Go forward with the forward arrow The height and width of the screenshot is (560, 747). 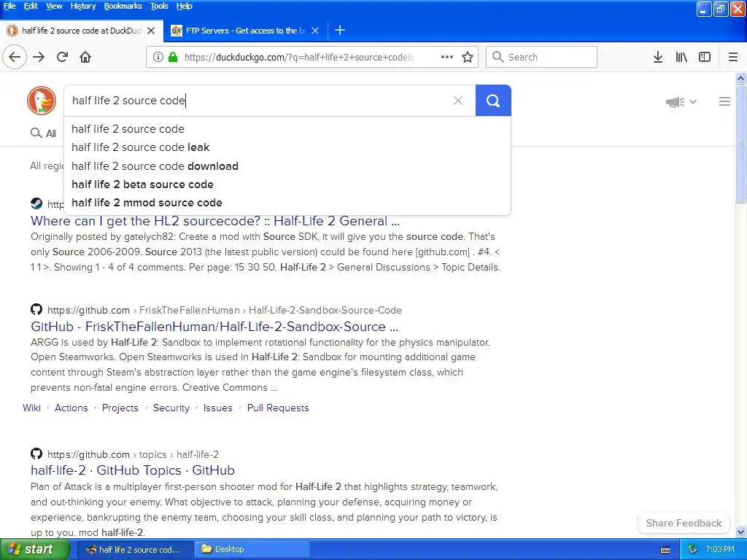pyautogui.click(x=39, y=57)
